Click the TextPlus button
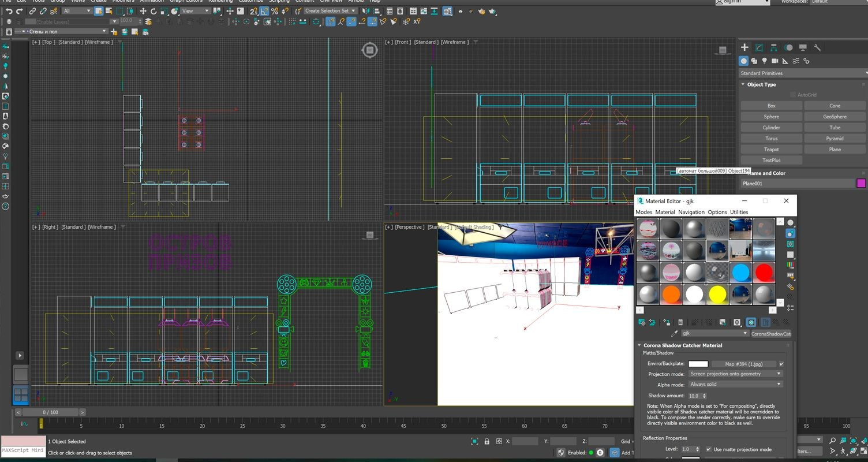 771,161
